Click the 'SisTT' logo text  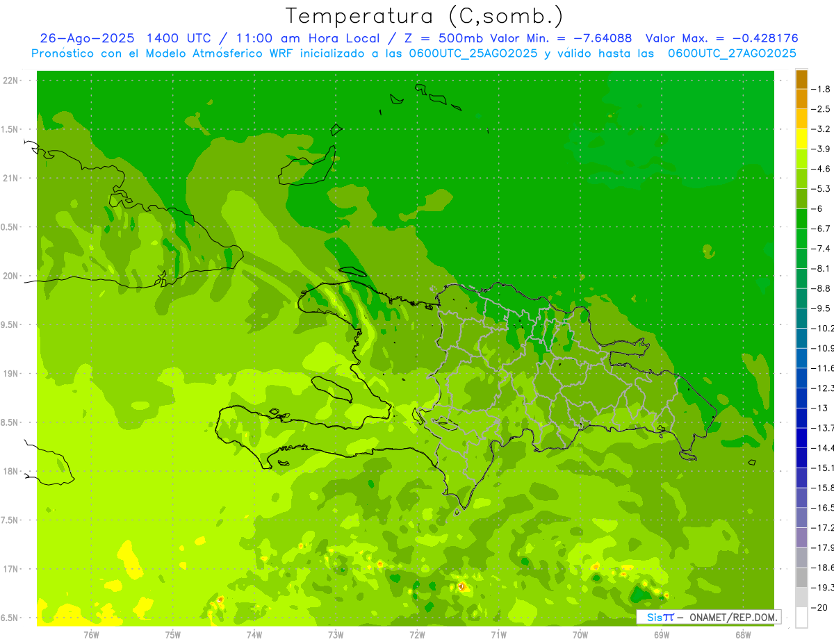[660, 617]
